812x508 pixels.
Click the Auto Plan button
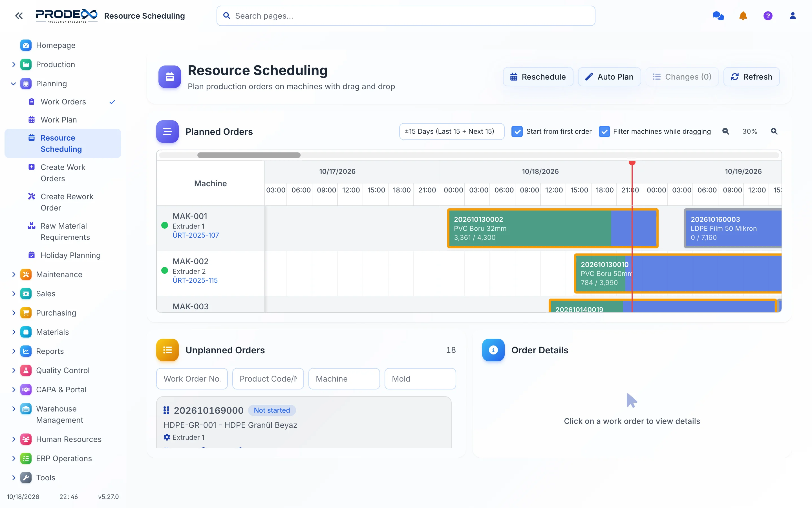point(609,77)
